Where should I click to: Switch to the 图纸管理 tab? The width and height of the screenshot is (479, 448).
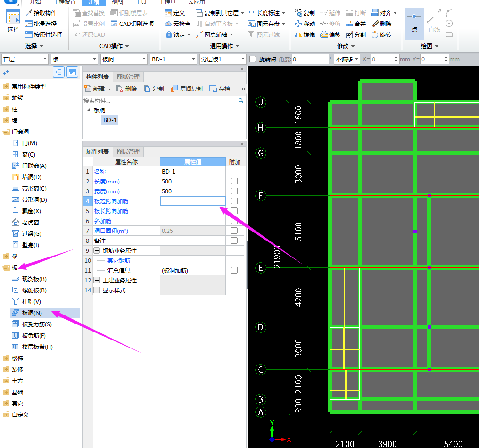[128, 77]
